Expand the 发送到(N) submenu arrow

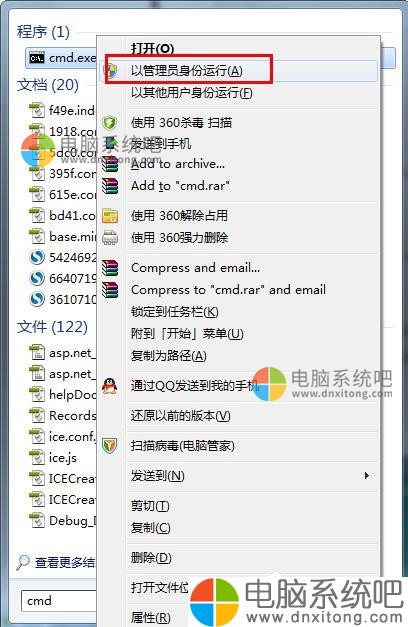[x=366, y=475]
